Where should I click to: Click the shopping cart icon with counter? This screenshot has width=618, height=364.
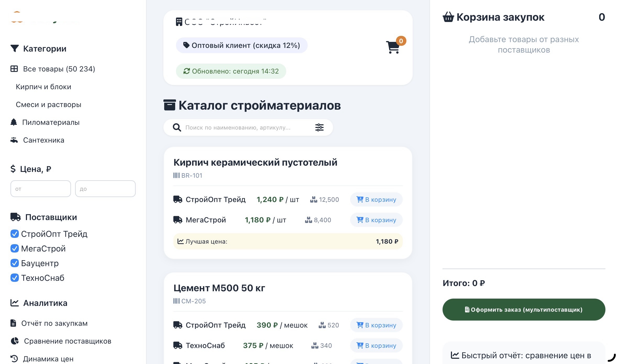tap(393, 47)
